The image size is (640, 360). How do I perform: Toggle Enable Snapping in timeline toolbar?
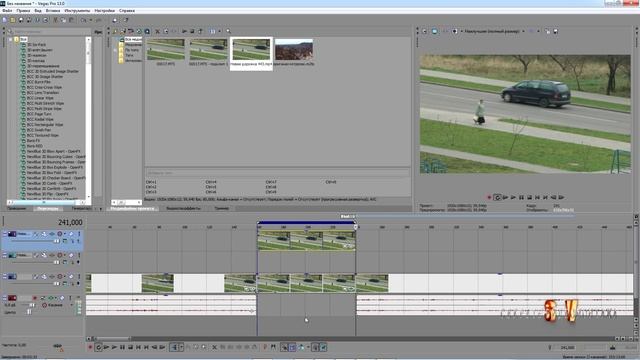284,347
